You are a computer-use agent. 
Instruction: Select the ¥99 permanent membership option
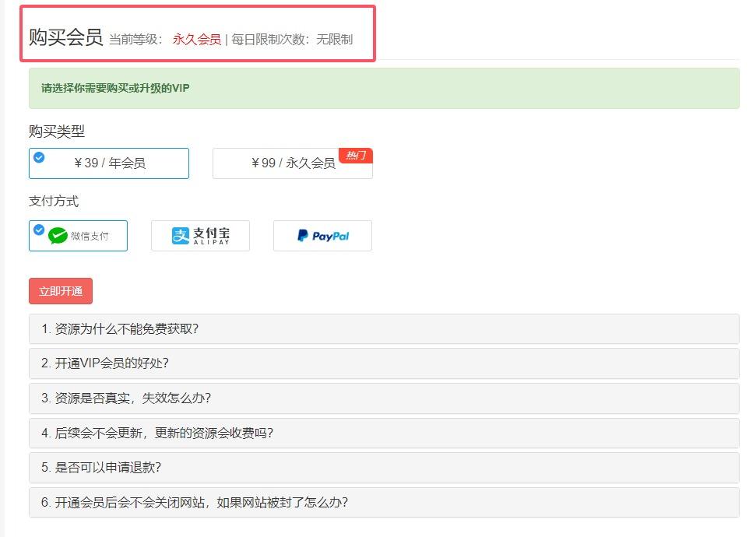(x=293, y=163)
